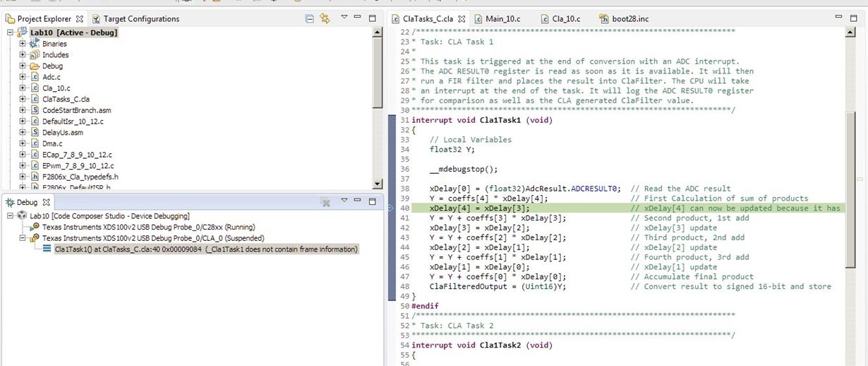Select the Binaries icon
The height and width of the screenshot is (366, 868).
pos(34,44)
